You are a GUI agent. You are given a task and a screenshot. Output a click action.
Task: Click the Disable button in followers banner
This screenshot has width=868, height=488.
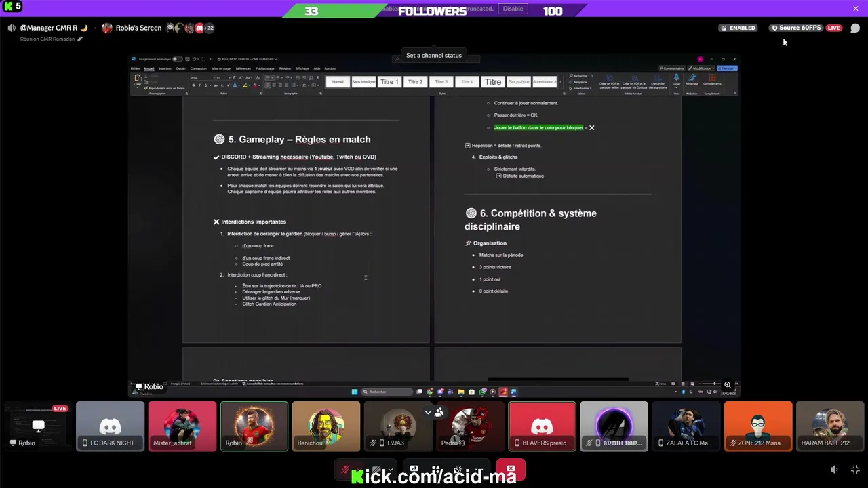[x=513, y=9]
